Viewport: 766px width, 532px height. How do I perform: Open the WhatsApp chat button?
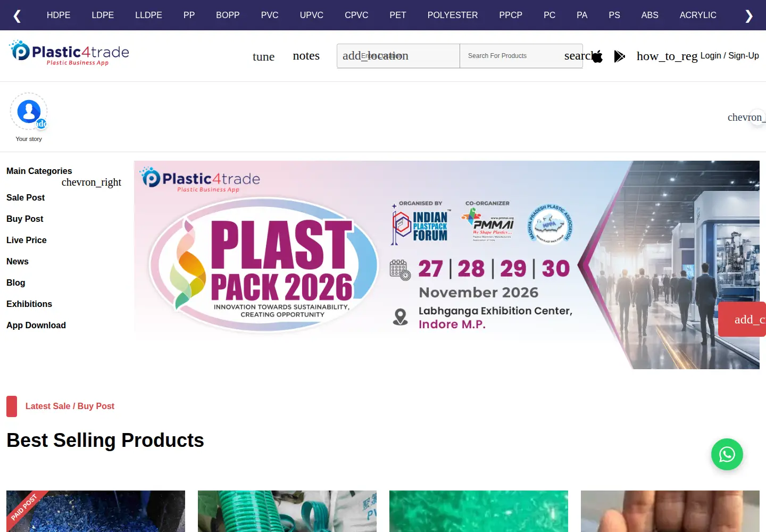tap(727, 454)
